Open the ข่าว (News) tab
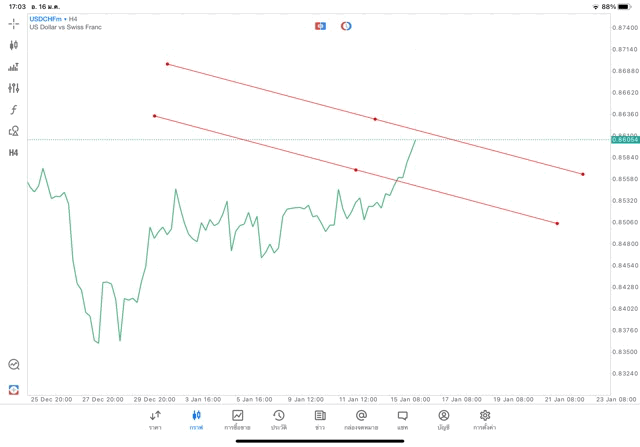Image resolution: width=640 pixels, height=447 pixels. [319, 419]
